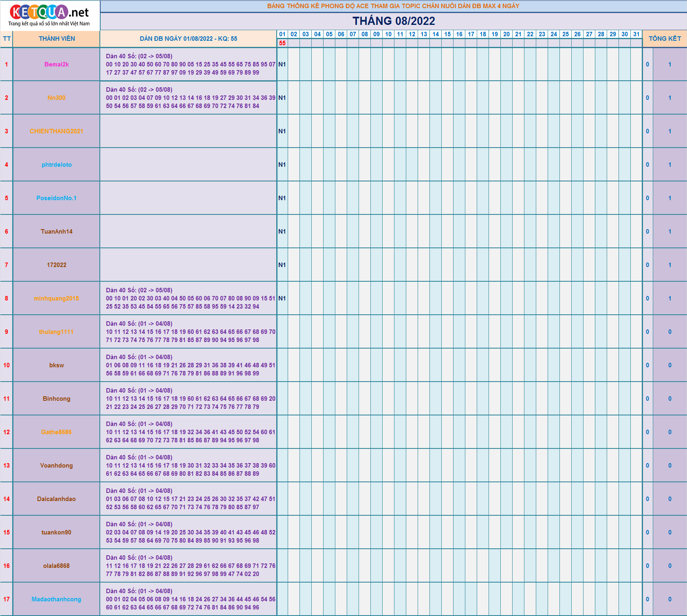Click the day 22 column header
Image resolution: width=687 pixels, height=616 pixels.
tap(530, 34)
